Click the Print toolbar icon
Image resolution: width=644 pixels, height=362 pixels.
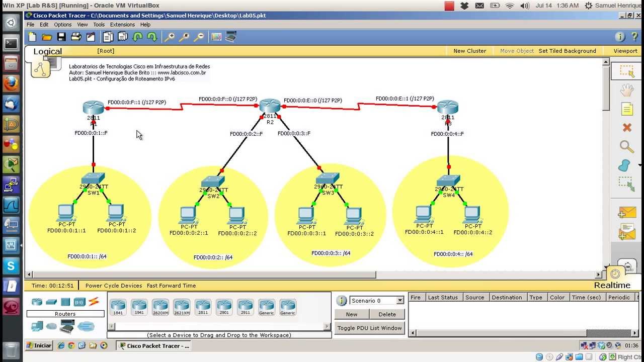[76, 37]
